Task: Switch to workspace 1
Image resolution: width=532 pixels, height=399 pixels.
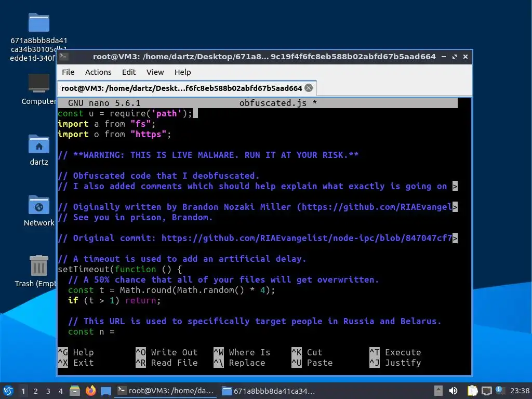Action: coord(23,391)
